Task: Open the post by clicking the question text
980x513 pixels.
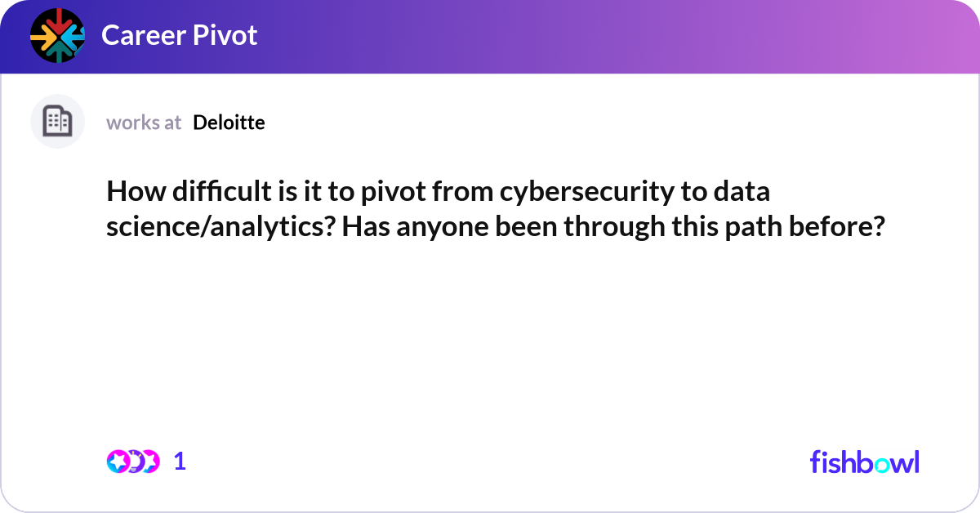Action: pyautogui.click(x=490, y=208)
